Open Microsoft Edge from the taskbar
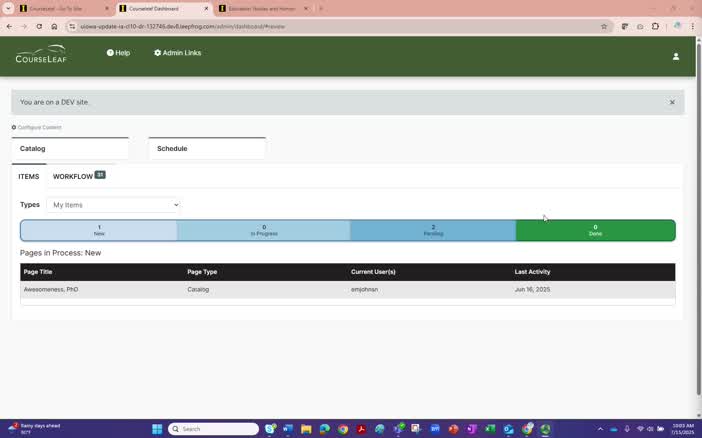This screenshot has width=702, height=438. coord(325,429)
